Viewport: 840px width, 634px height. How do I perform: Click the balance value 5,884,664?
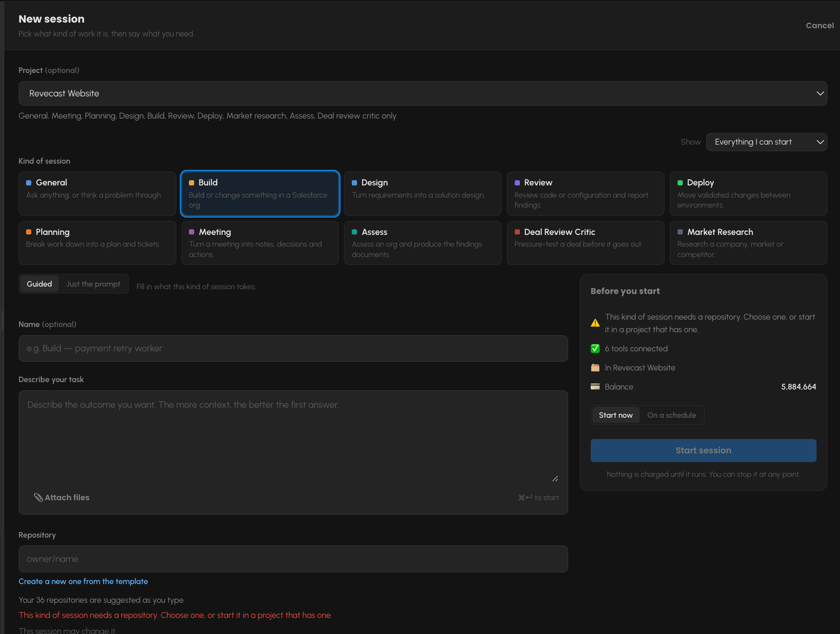798,387
